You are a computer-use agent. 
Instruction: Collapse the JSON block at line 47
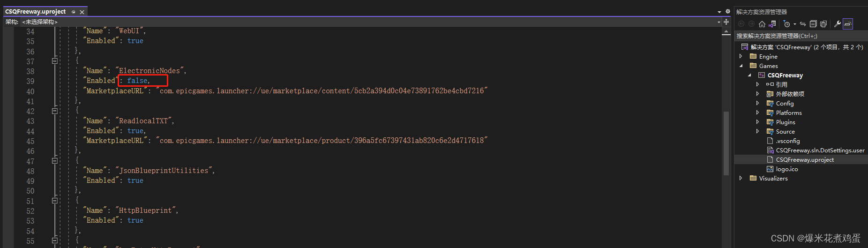pos(54,160)
